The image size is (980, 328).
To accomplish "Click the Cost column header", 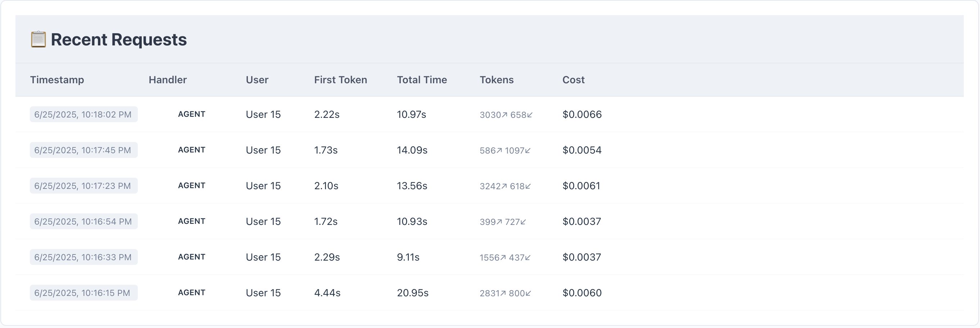I will pyautogui.click(x=573, y=80).
